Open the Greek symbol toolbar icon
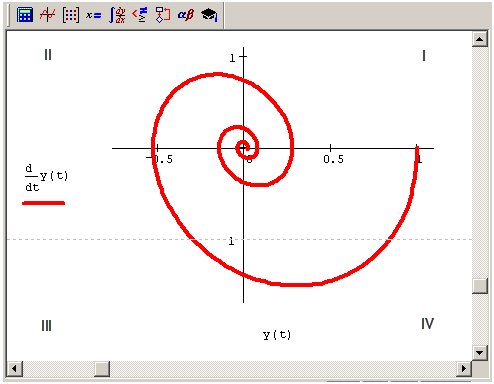The width and height of the screenshot is (494, 384). click(186, 15)
